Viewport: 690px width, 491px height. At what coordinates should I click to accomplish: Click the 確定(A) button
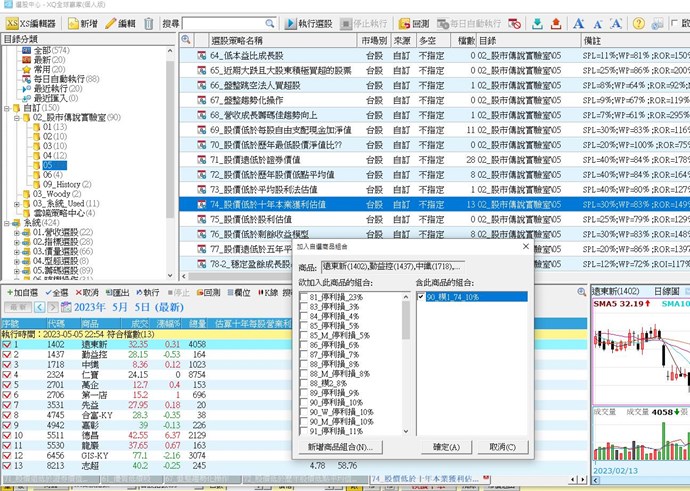coord(442,446)
